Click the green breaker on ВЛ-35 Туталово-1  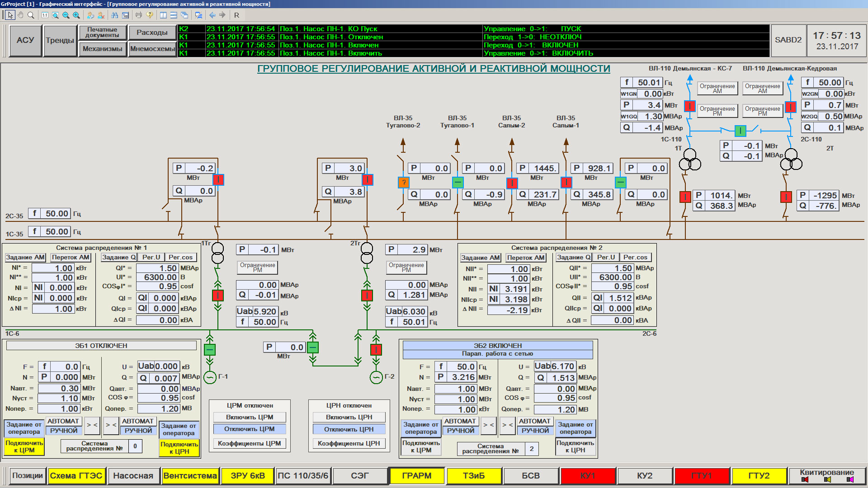click(458, 183)
